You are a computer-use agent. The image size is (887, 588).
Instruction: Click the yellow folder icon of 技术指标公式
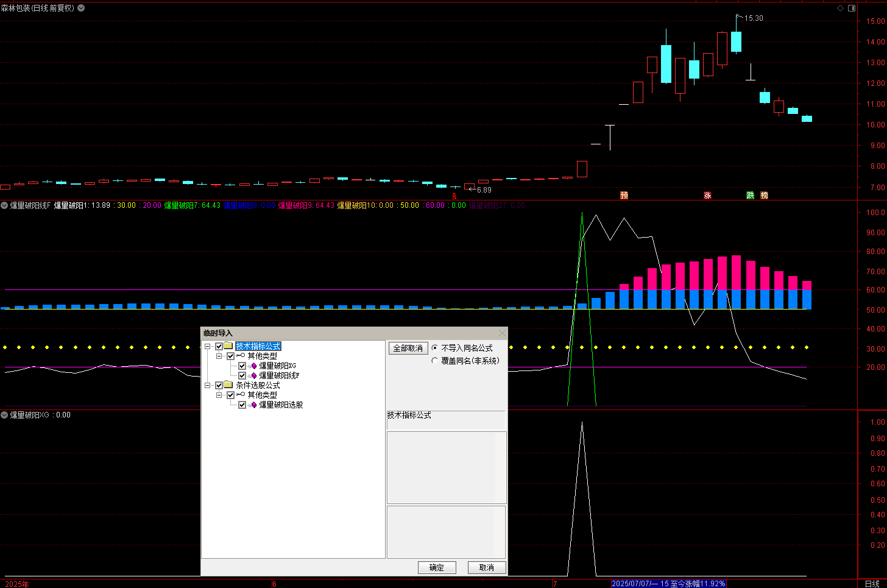[x=228, y=346]
